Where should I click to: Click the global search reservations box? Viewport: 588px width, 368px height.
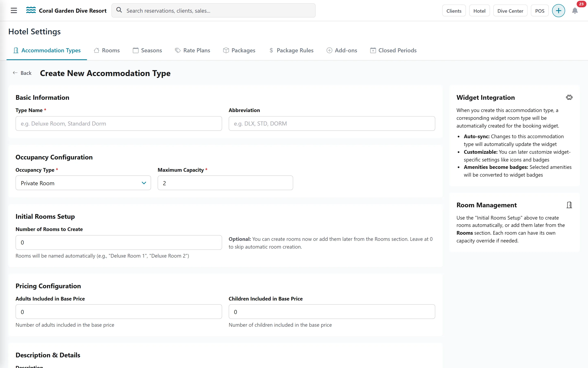pyautogui.click(x=213, y=10)
